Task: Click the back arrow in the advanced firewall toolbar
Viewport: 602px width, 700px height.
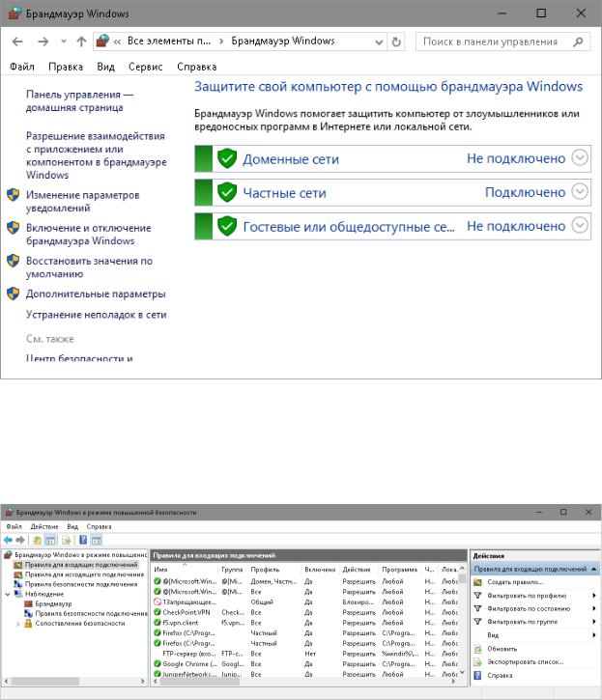Action: point(8,540)
